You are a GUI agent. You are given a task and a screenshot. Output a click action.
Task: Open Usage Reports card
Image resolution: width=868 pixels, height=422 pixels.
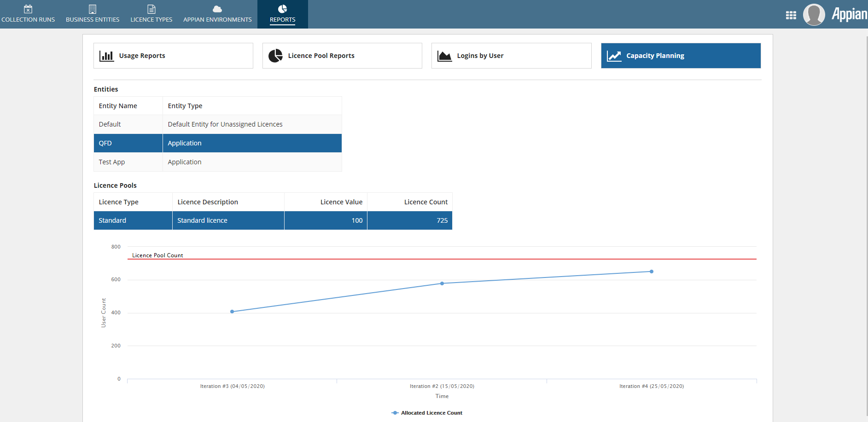tap(173, 56)
